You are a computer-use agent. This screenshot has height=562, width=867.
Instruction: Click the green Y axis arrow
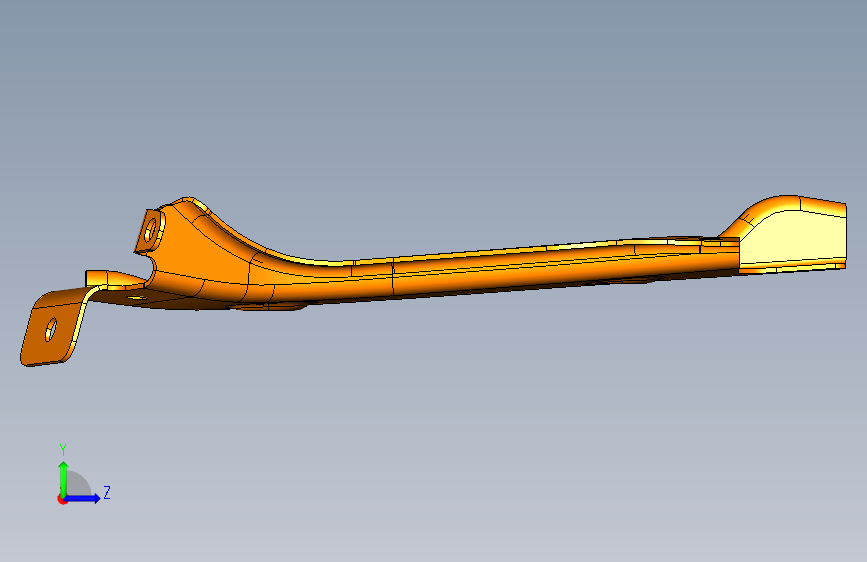(64, 478)
